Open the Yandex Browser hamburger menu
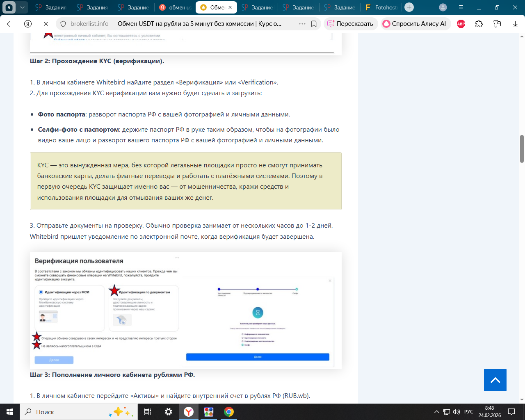Viewport: 525px width, 420px height. (x=461, y=7)
